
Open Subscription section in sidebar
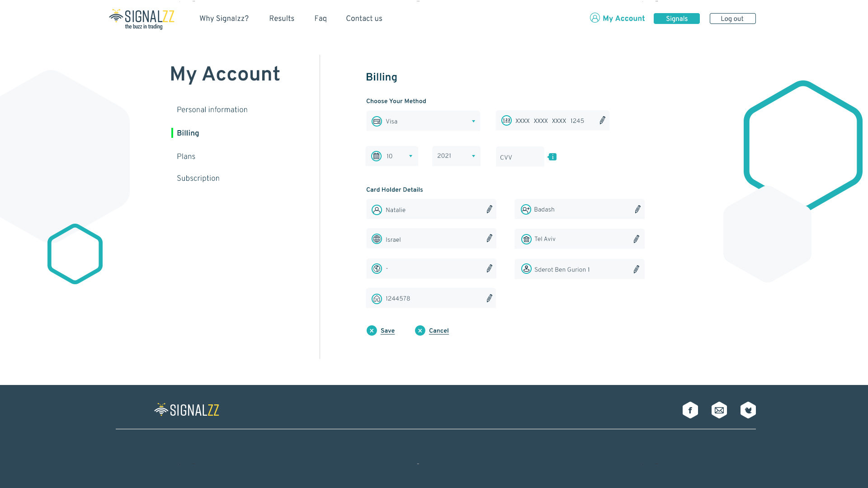pyautogui.click(x=198, y=178)
